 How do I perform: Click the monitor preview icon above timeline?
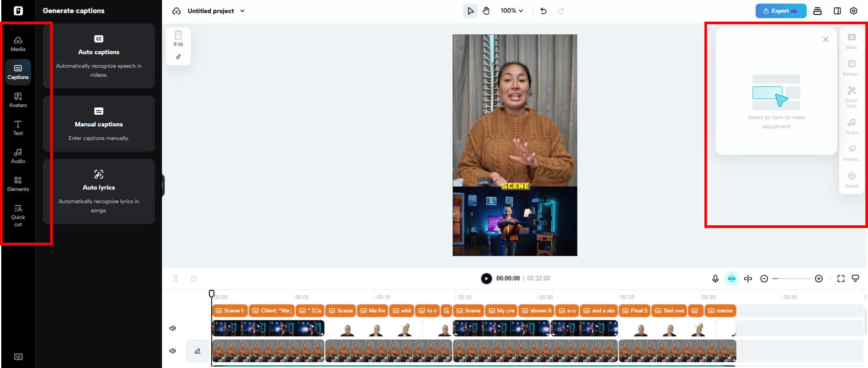[855, 278]
